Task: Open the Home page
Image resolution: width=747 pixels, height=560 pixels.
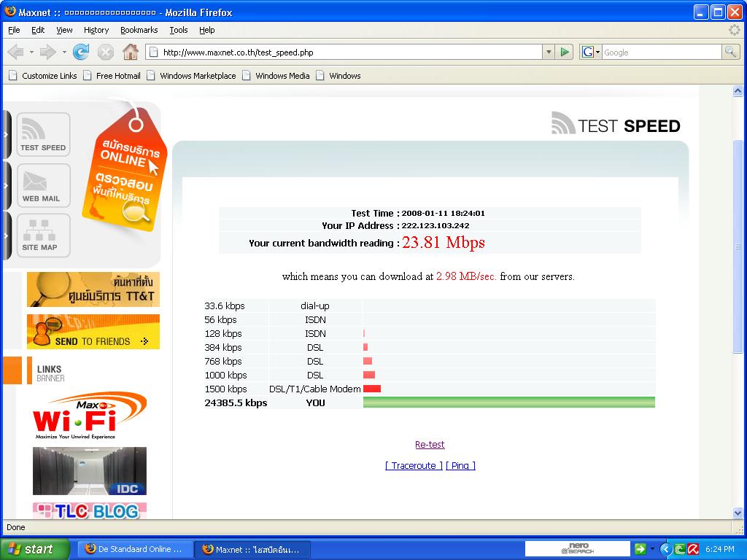Action: coord(130,52)
